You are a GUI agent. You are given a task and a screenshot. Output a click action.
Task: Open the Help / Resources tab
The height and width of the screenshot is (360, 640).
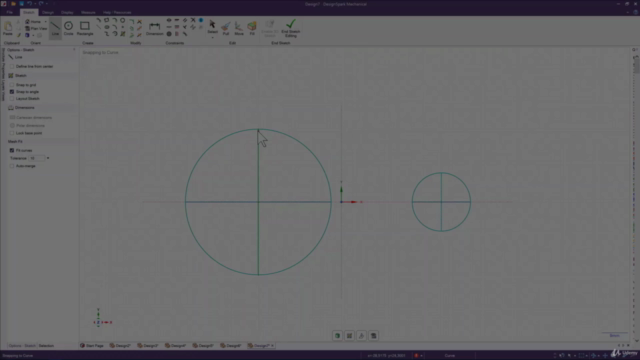(117, 12)
